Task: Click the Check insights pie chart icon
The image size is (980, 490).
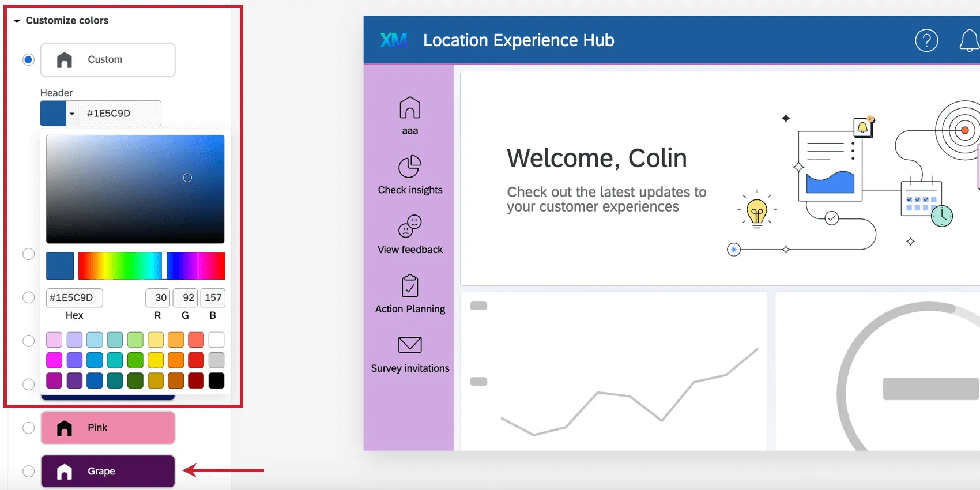Action: click(x=410, y=167)
